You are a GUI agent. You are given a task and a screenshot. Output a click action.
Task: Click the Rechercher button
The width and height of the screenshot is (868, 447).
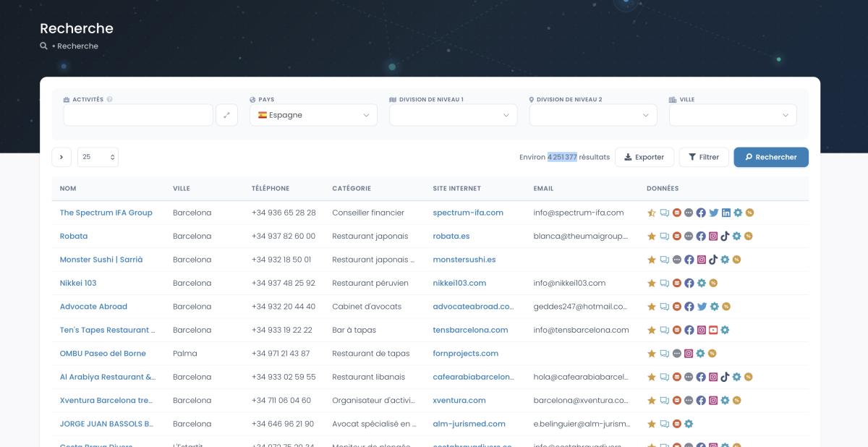(770, 157)
